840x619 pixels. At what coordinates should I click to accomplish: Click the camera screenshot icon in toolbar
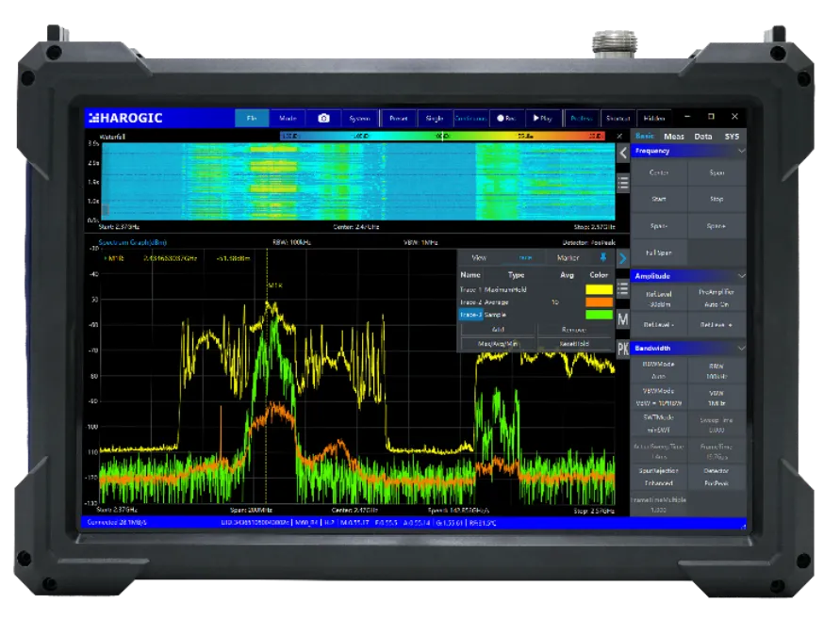(323, 119)
